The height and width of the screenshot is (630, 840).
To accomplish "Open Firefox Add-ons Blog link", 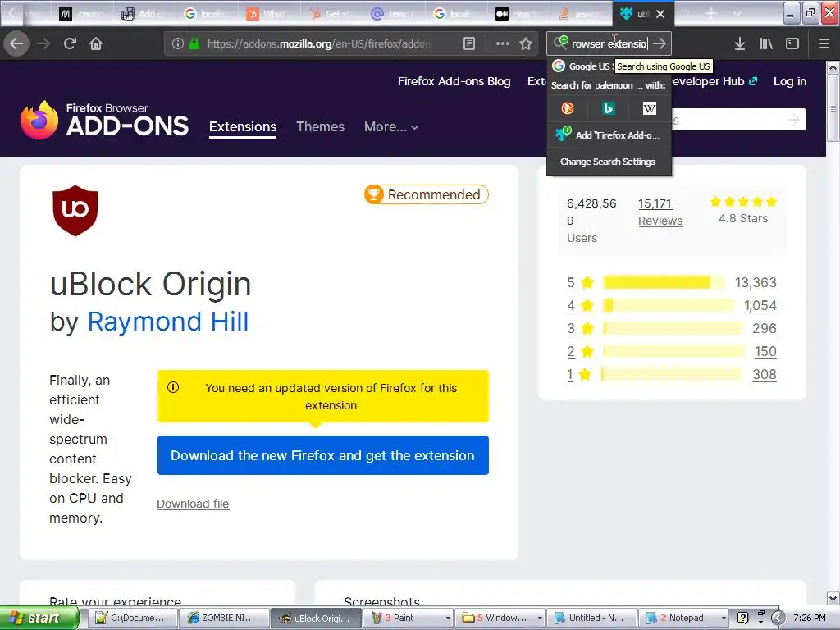I will (x=454, y=81).
